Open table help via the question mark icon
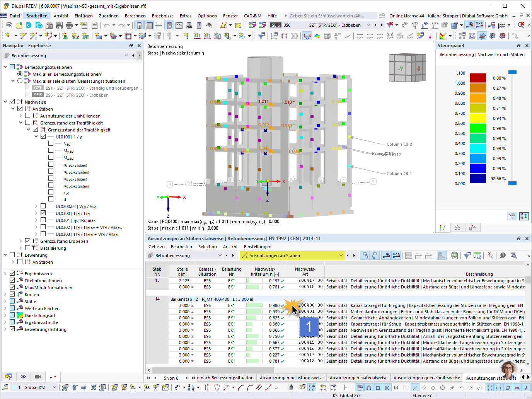532x399 pixels. [x=502, y=256]
